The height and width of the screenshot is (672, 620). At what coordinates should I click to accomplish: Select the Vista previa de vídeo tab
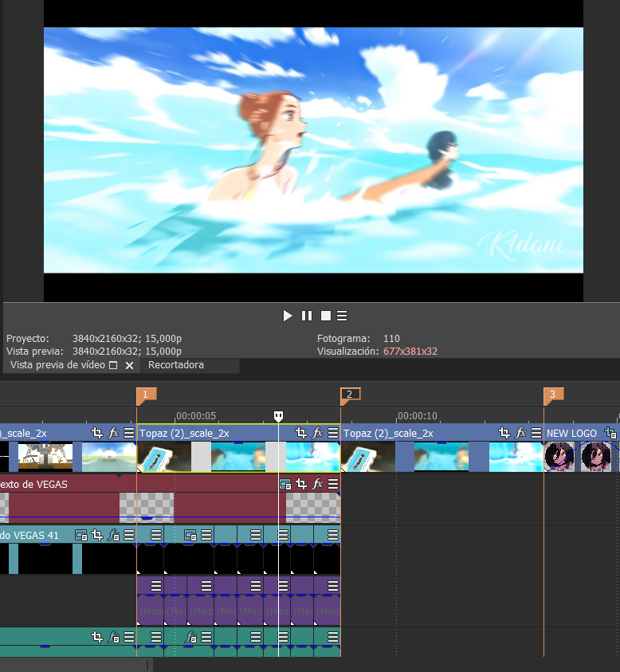57,365
